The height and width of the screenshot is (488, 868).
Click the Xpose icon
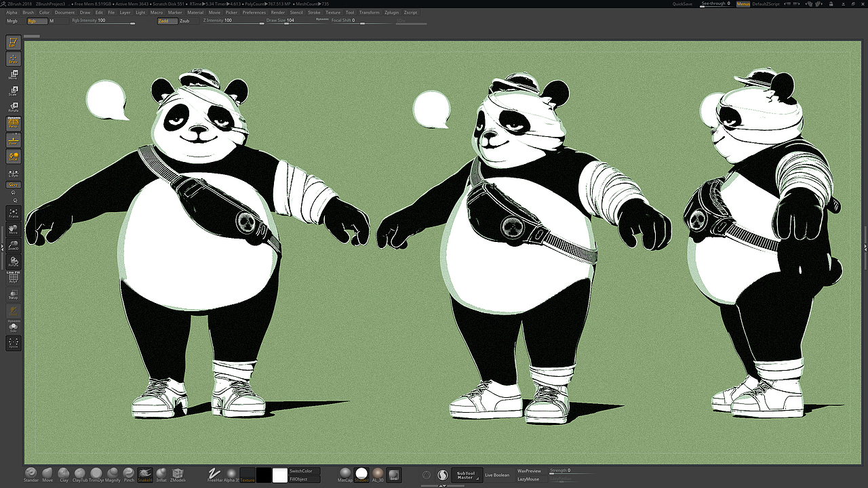[x=13, y=343]
